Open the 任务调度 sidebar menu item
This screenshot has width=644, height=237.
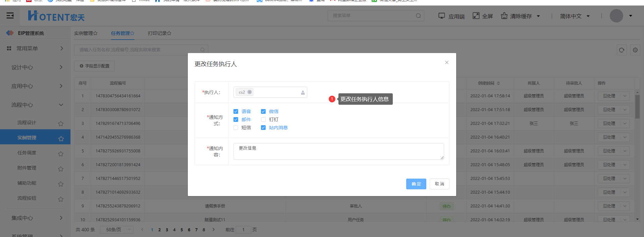click(x=27, y=153)
